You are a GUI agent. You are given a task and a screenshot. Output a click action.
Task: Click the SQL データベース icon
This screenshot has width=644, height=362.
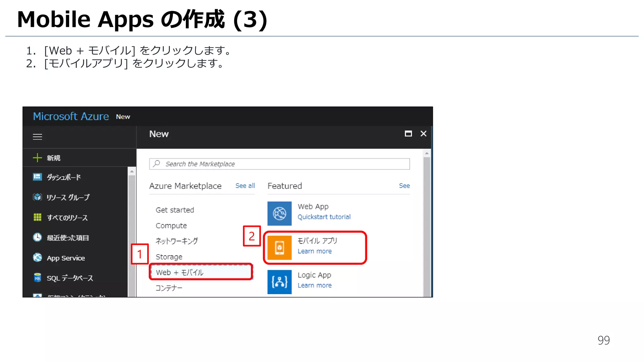point(37,278)
